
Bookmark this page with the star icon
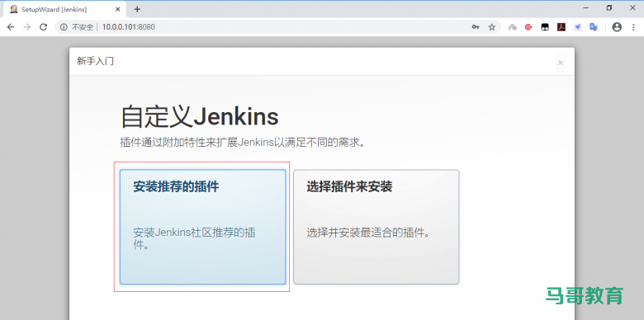pos(491,27)
